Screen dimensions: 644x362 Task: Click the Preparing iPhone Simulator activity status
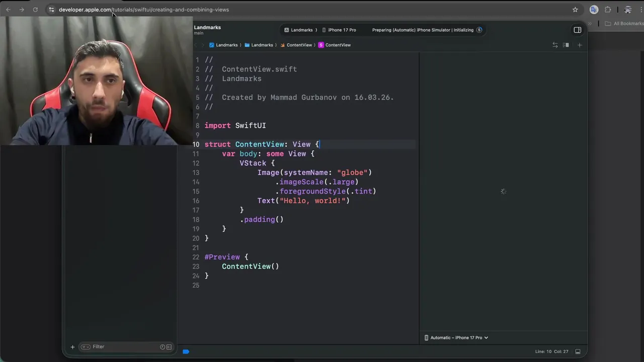point(423,30)
